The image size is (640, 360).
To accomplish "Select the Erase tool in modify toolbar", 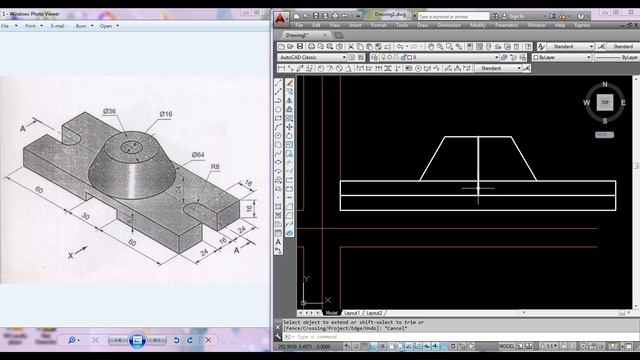I will (x=289, y=82).
